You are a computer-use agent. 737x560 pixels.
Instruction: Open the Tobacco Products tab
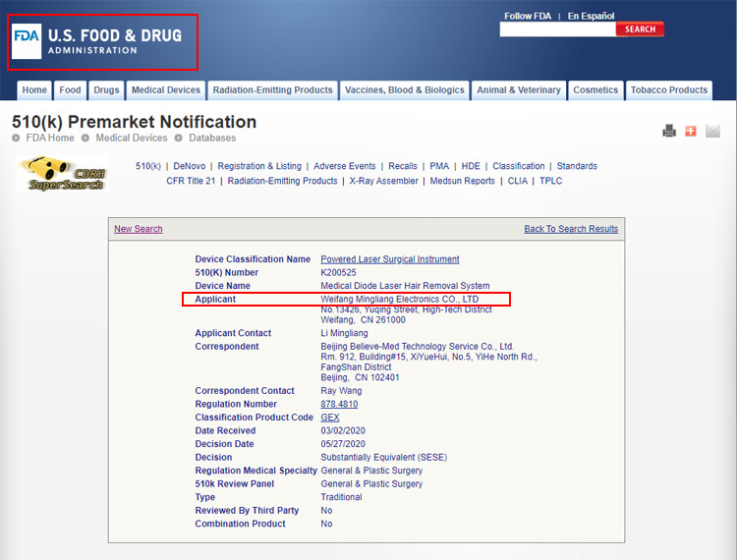[669, 90]
